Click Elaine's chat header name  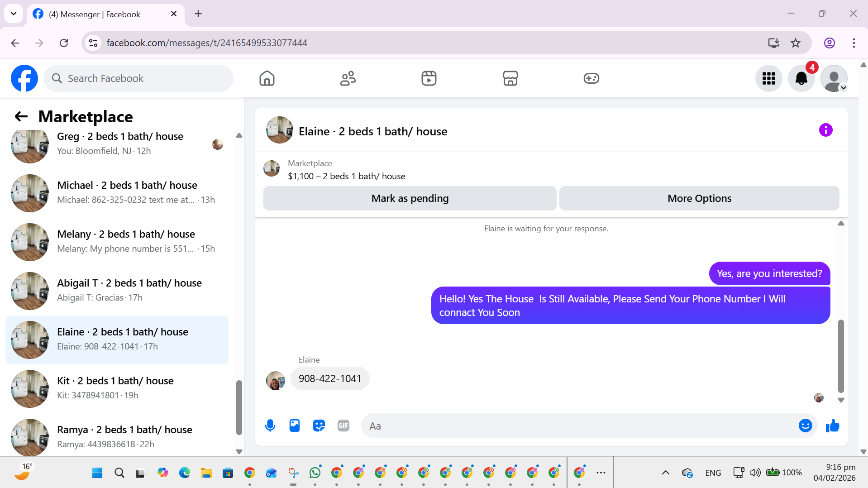[x=372, y=131]
